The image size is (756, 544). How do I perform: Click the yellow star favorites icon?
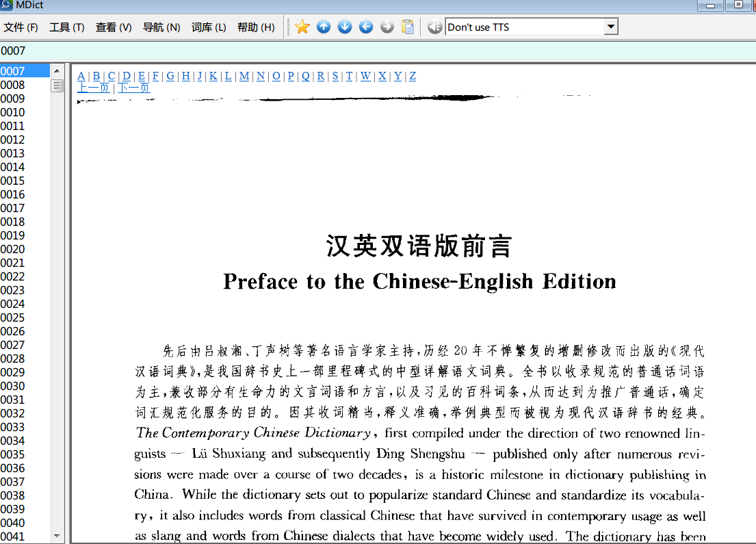tap(302, 27)
